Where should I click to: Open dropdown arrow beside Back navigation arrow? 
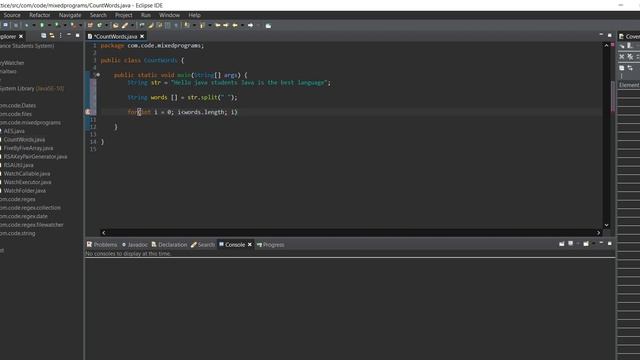coord(242,25)
